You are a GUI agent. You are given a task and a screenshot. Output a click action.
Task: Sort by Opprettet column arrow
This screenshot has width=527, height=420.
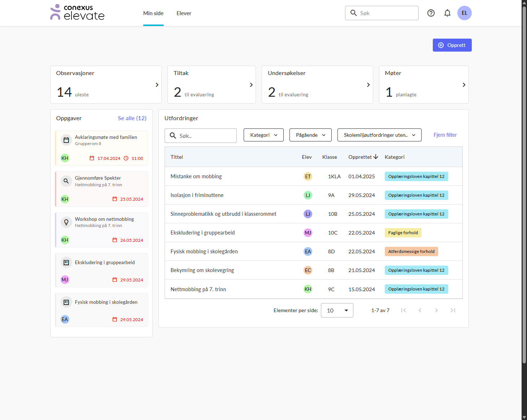[376, 157]
